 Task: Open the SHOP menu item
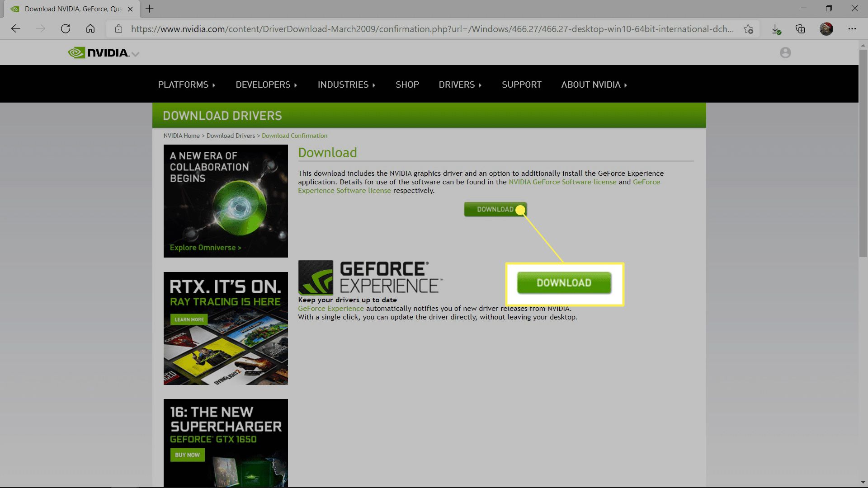407,84
